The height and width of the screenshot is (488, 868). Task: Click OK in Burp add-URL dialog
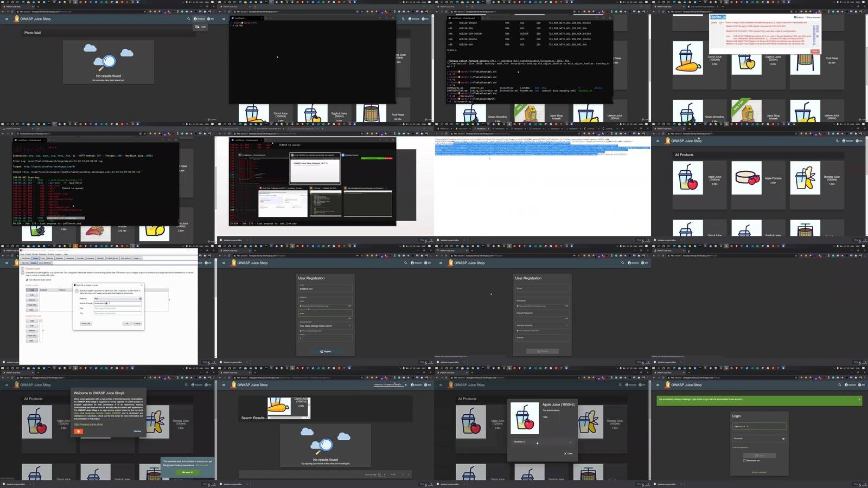pyautogui.click(x=127, y=324)
